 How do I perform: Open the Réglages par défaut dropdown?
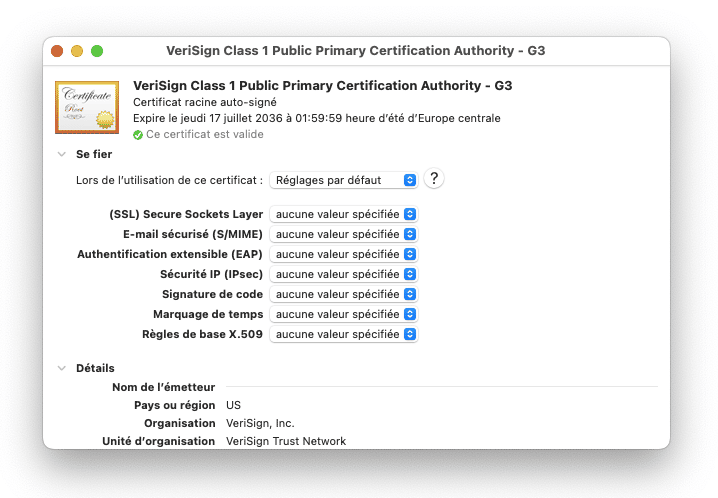(x=343, y=180)
